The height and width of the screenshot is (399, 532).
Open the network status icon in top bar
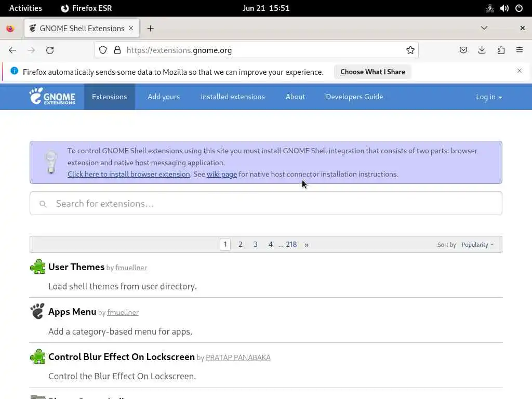[489, 8]
